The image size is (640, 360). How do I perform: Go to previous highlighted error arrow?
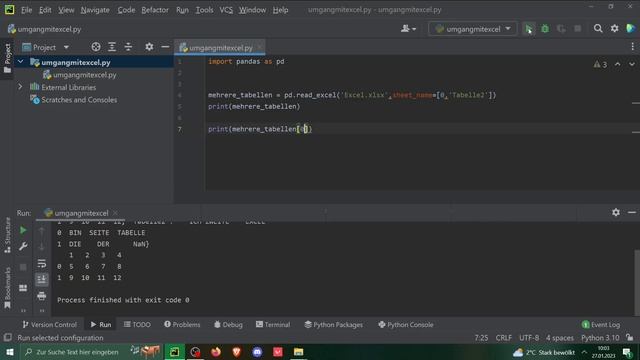coord(618,64)
